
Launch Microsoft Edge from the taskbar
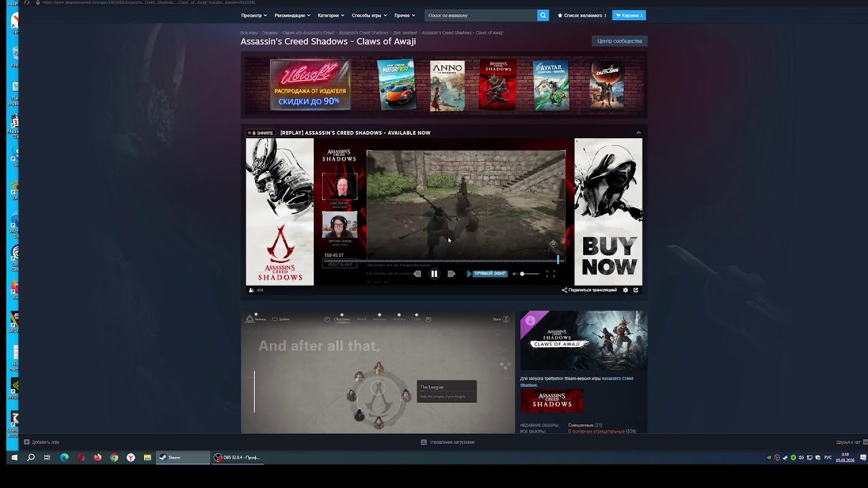(64, 457)
